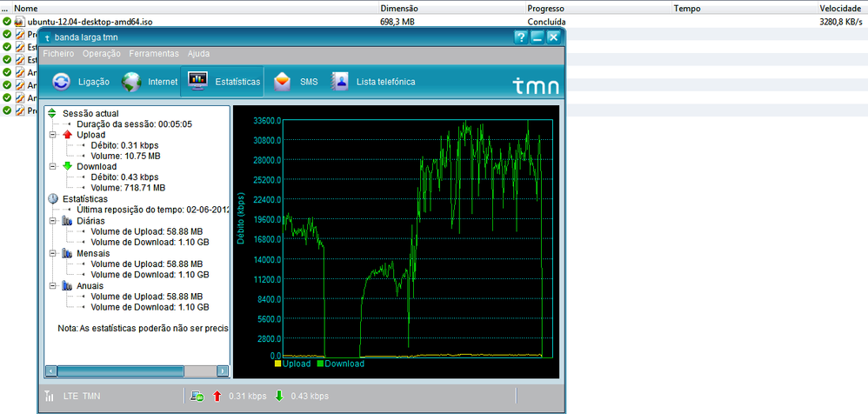Click the green Download legend swatch
Viewport: 868px width, 414px height.
click(321, 364)
